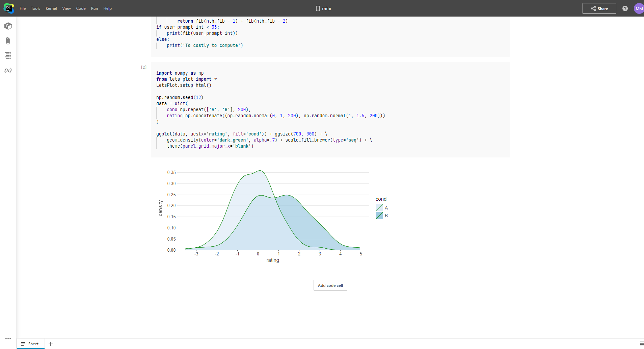Click the 'import numpy as np' line
This screenshot has height=349, width=644.
pyautogui.click(x=180, y=73)
